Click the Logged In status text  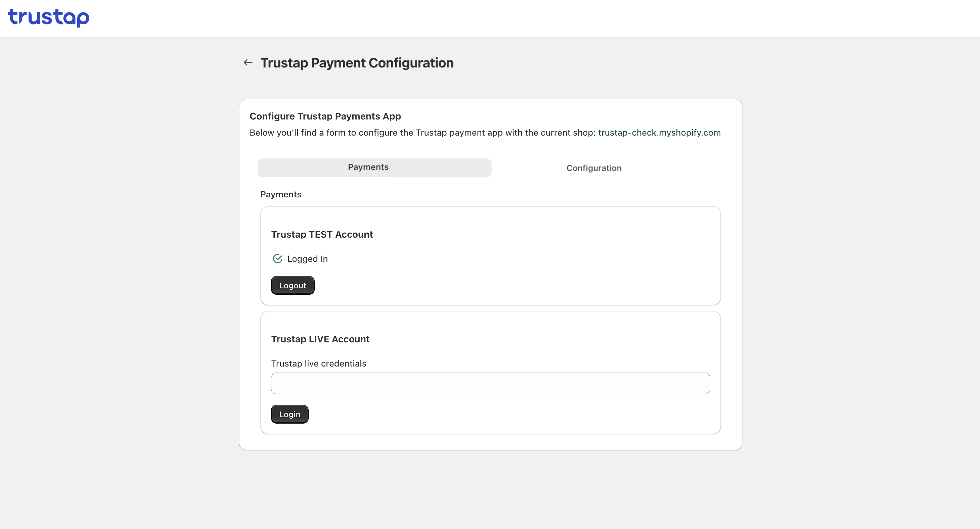[307, 259]
